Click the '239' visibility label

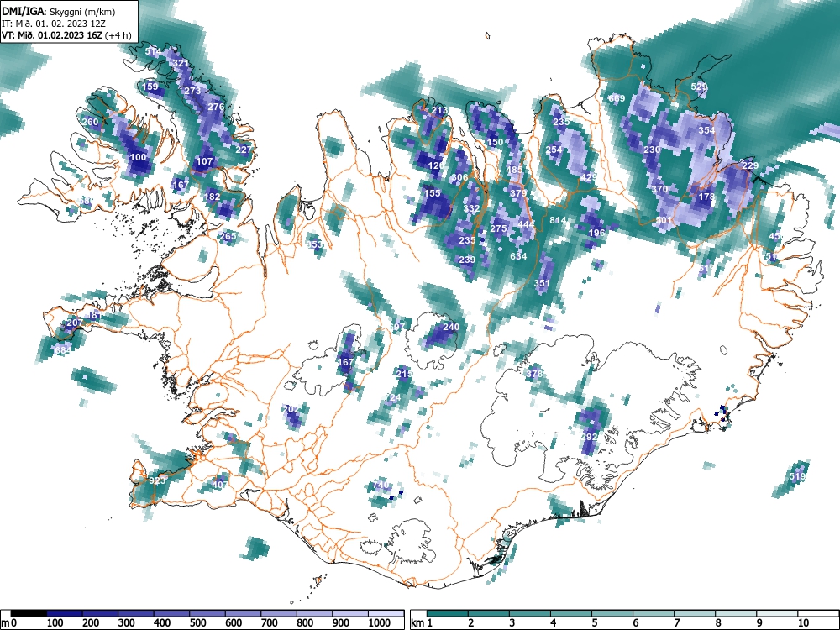point(467,260)
